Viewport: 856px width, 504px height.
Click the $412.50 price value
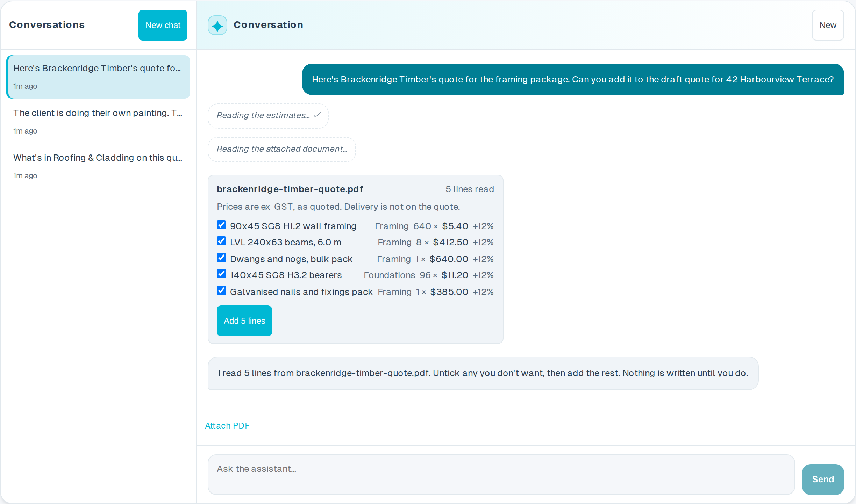pyautogui.click(x=450, y=243)
